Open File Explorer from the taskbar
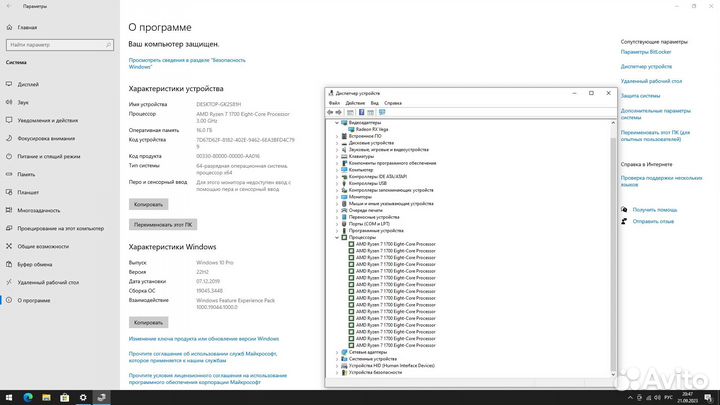 point(46,398)
